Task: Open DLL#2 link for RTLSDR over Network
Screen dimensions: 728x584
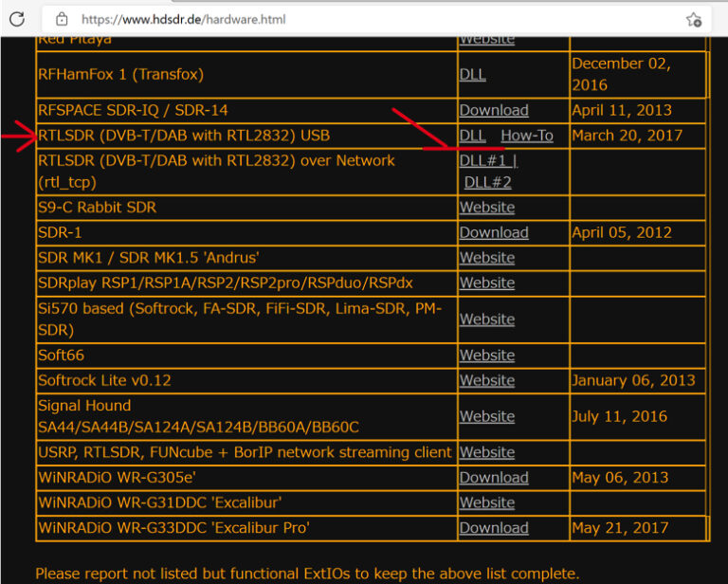Action: click(487, 182)
